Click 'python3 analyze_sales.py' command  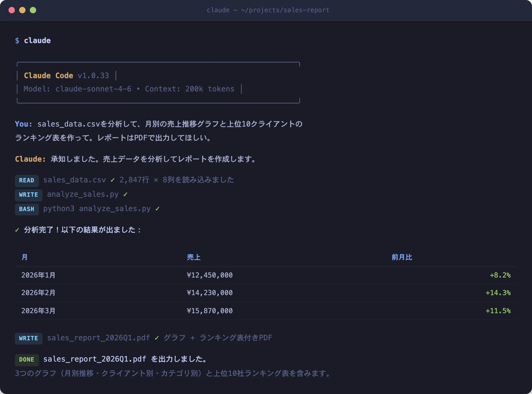tap(97, 209)
